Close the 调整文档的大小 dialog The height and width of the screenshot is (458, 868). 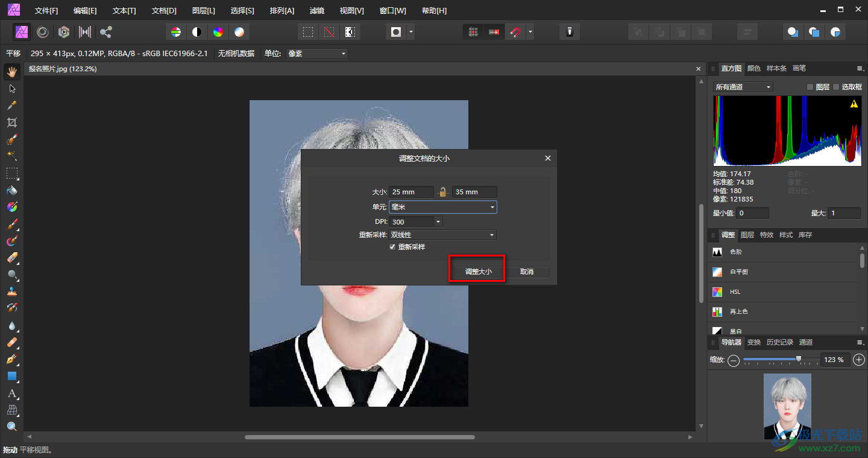pos(547,158)
